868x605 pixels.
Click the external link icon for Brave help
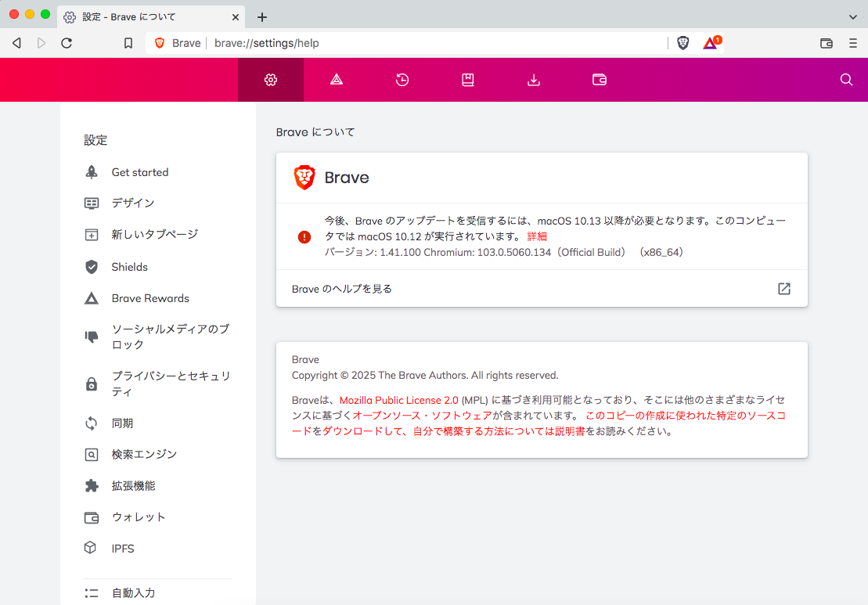coord(783,288)
